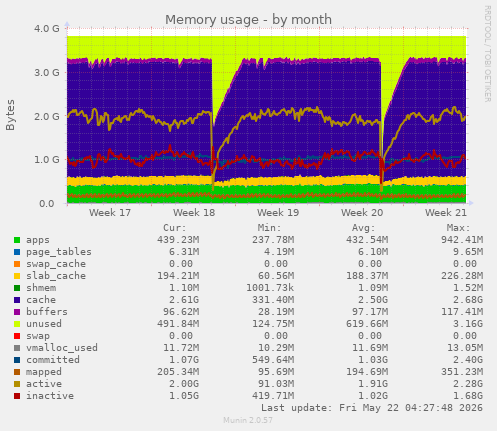
Task: Click unused average value 619.66M
Action: click(367, 324)
